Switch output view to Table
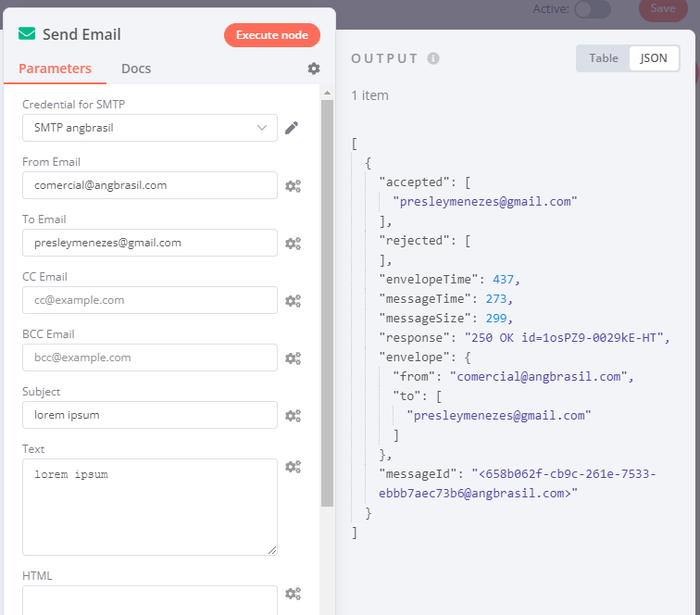Viewport: 700px width, 615px height. pos(604,58)
